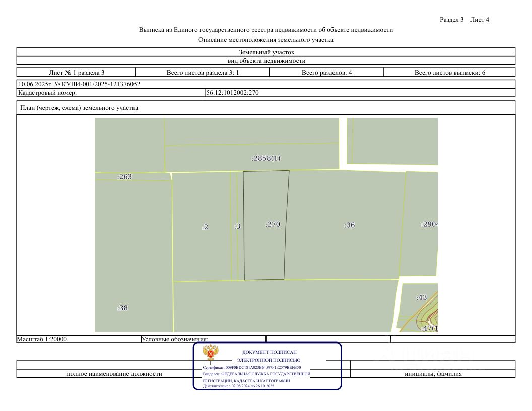Click the "ДОКУМЕНТ ПОДПИСАН" stamp heading
532x411 pixels.
pyautogui.click(x=269, y=352)
